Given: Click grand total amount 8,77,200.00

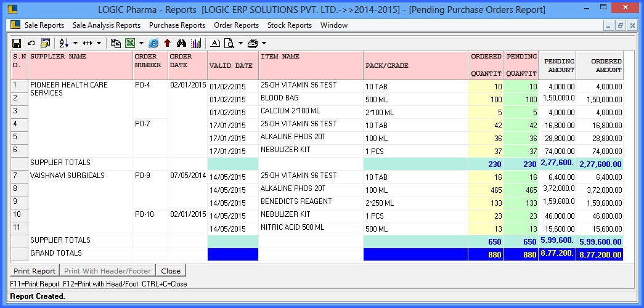Looking at the screenshot, I should point(600,254).
